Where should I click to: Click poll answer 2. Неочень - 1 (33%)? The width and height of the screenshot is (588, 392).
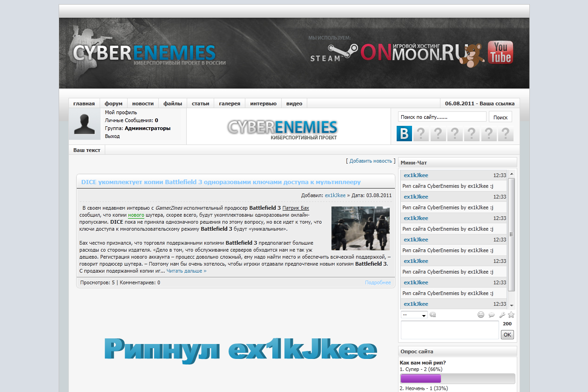click(x=424, y=388)
